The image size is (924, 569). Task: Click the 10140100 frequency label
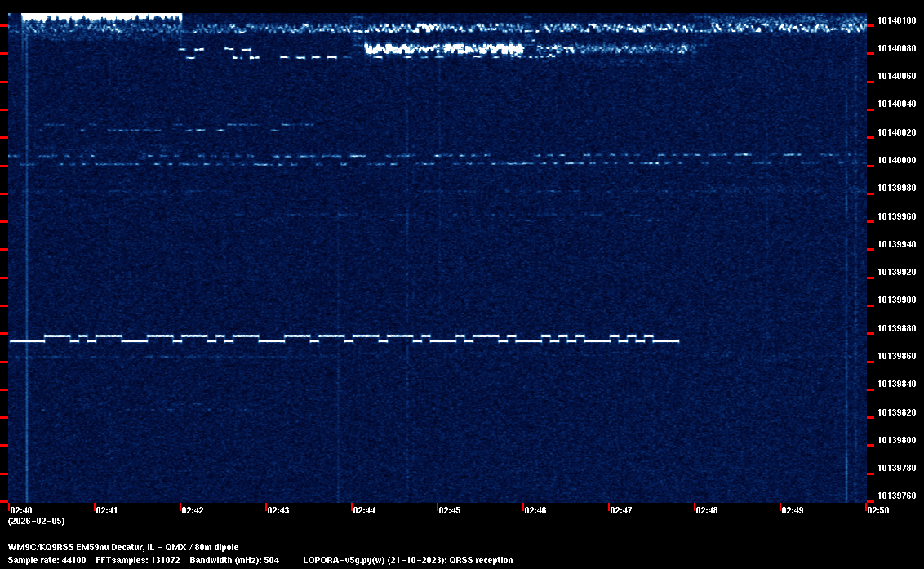(896, 20)
